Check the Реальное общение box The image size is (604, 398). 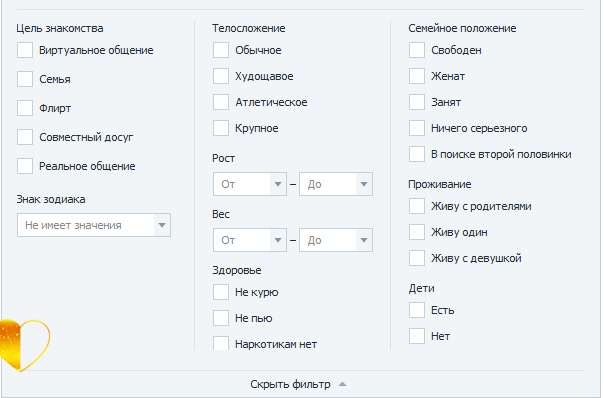pos(25,166)
